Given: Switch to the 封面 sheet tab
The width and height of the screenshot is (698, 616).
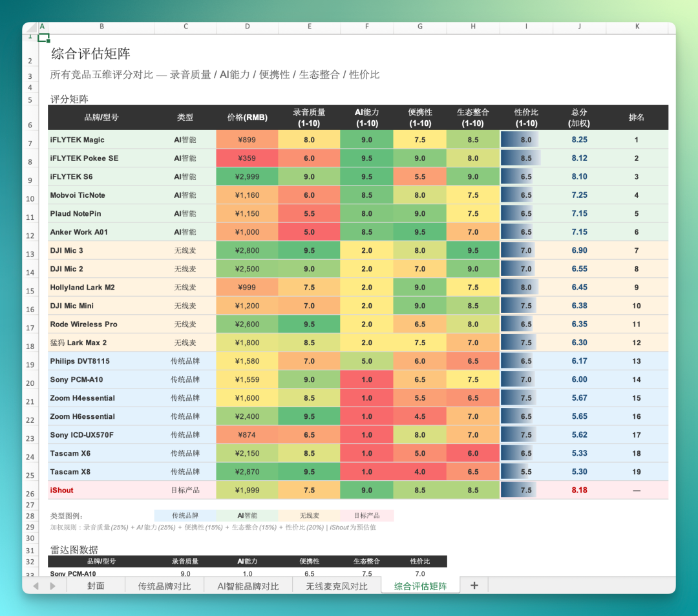Looking at the screenshot, I should [x=96, y=586].
